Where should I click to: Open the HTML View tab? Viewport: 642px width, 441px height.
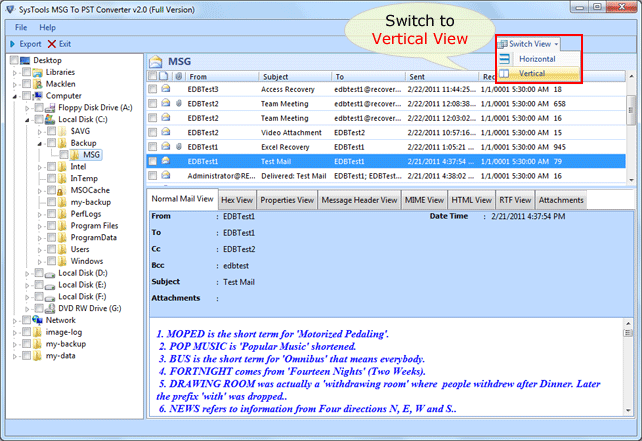(x=471, y=200)
